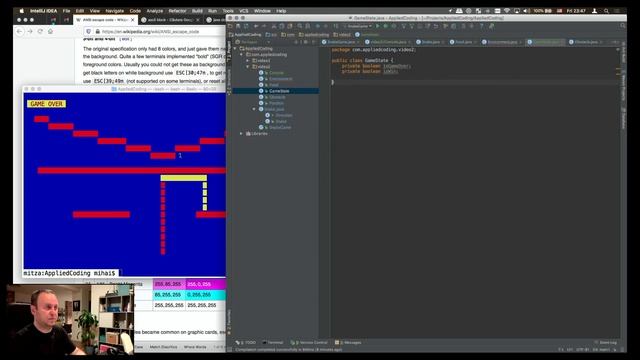Collapse the video2 package node
The height and width of the screenshot is (360, 640).
click(248, 67)
